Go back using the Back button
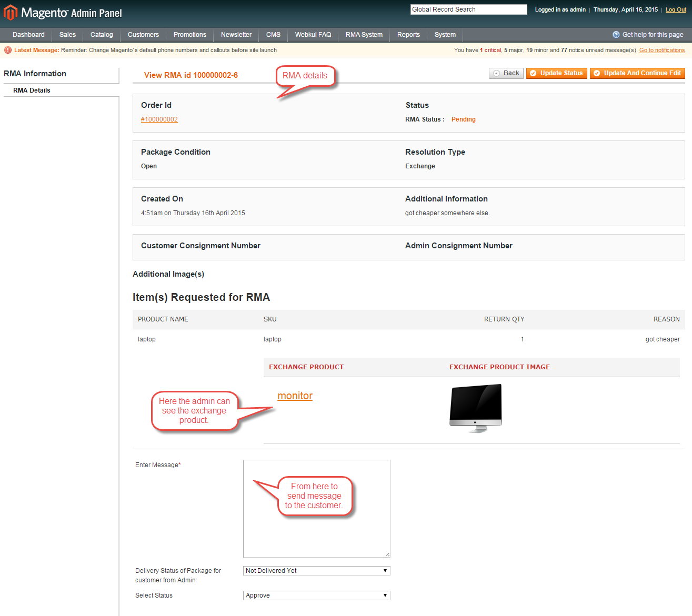Viewport: 692px width, 616px height. pyautogui.click(x=506, y=73)
